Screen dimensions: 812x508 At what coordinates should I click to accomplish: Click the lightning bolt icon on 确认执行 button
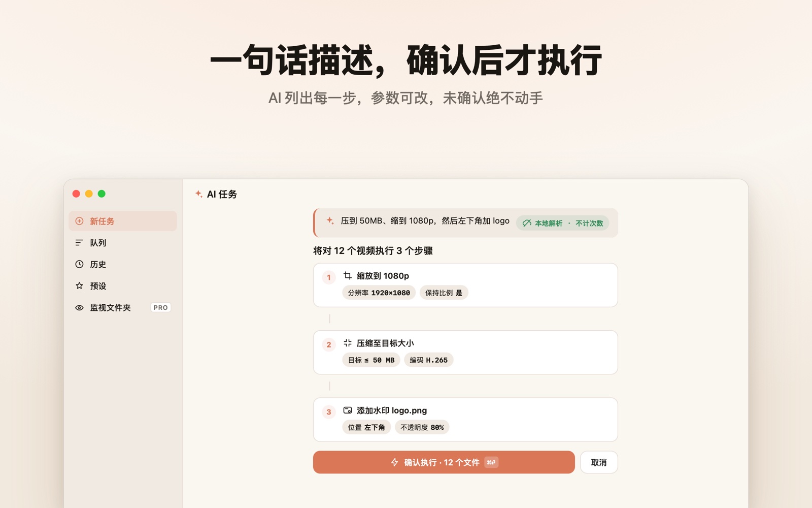point(395,462)
